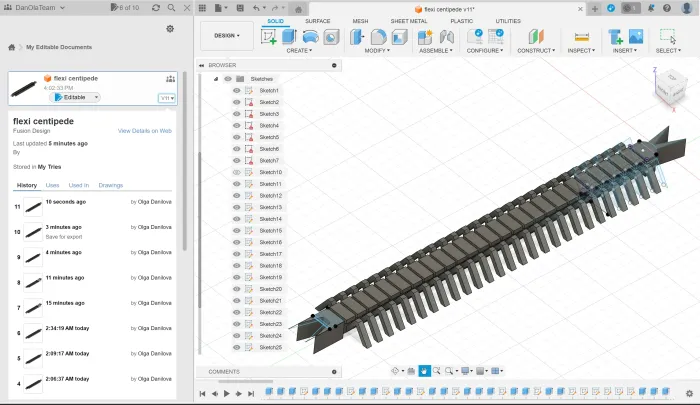Select the Measure tool icon
700x405 pixels.
tap(582, 37)
